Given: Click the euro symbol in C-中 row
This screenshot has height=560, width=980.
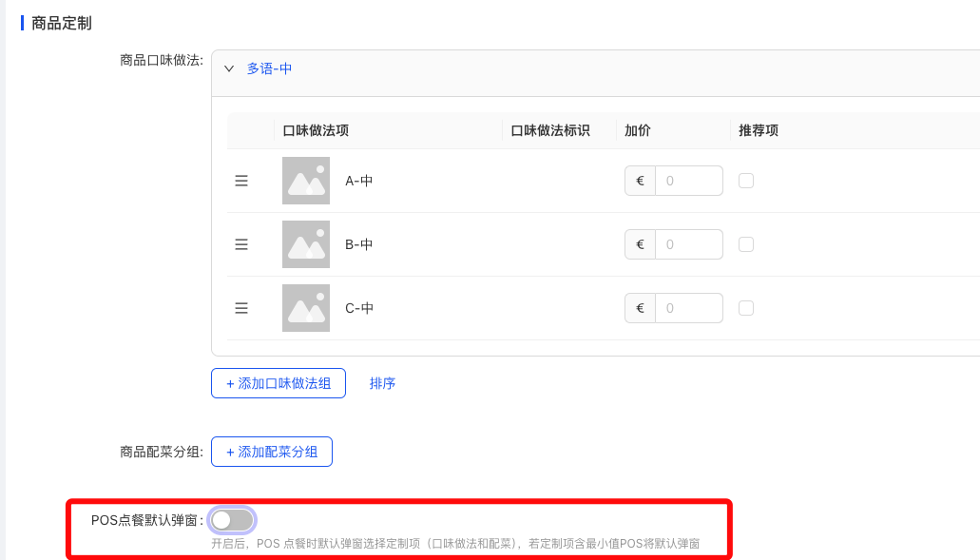Looking at the screenshot, I should tap(640, 308).
